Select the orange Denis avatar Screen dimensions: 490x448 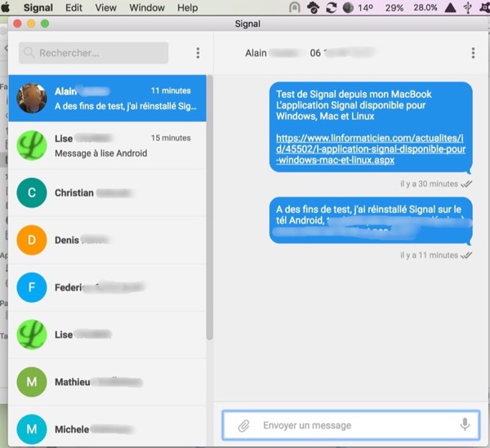(x=32, y=241)
